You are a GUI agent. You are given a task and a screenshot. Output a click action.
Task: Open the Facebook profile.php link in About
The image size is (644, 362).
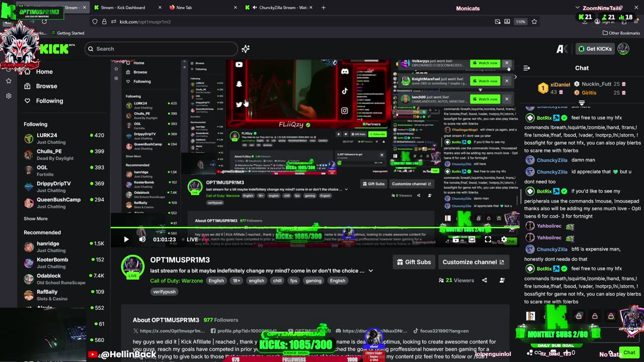[244, 331]
